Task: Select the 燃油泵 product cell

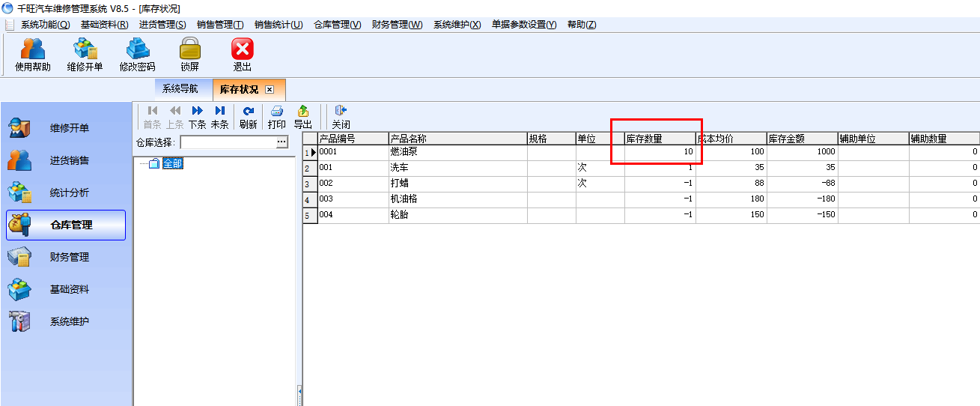Action: click(458, 152)
